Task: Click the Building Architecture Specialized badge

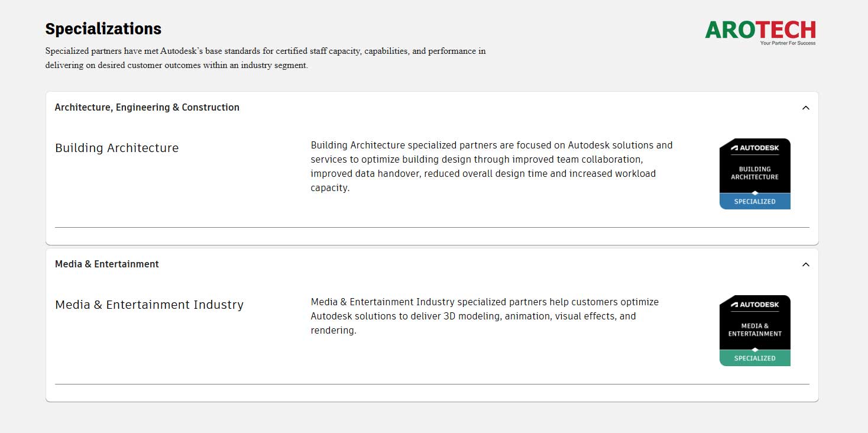Action: coord(755,174)
